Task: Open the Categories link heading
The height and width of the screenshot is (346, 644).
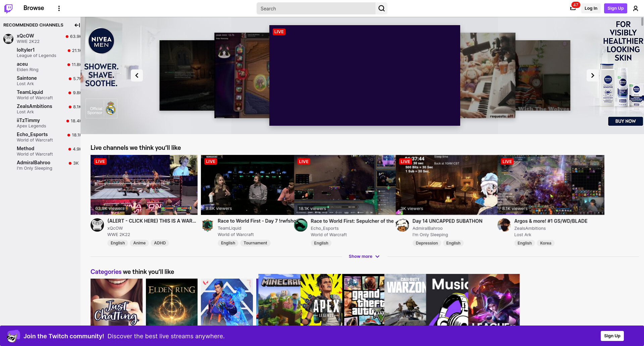Action: click(x=106, y=272)
